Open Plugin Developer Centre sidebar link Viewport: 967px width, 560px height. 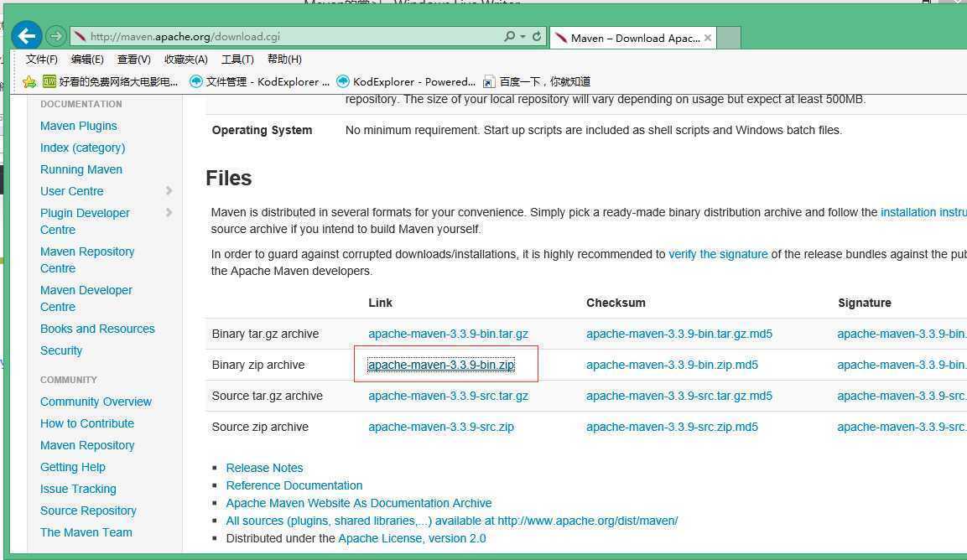click(85, 220)
